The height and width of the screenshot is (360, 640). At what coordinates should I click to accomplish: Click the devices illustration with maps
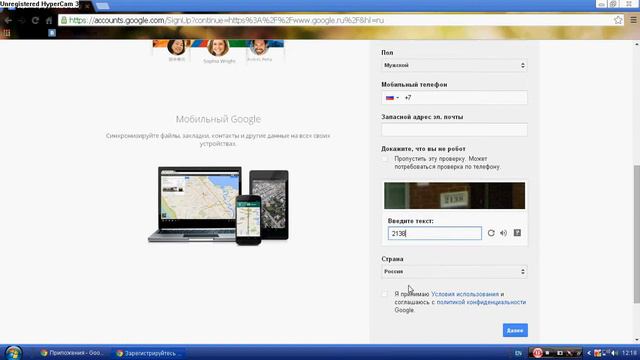click(218, 205)
